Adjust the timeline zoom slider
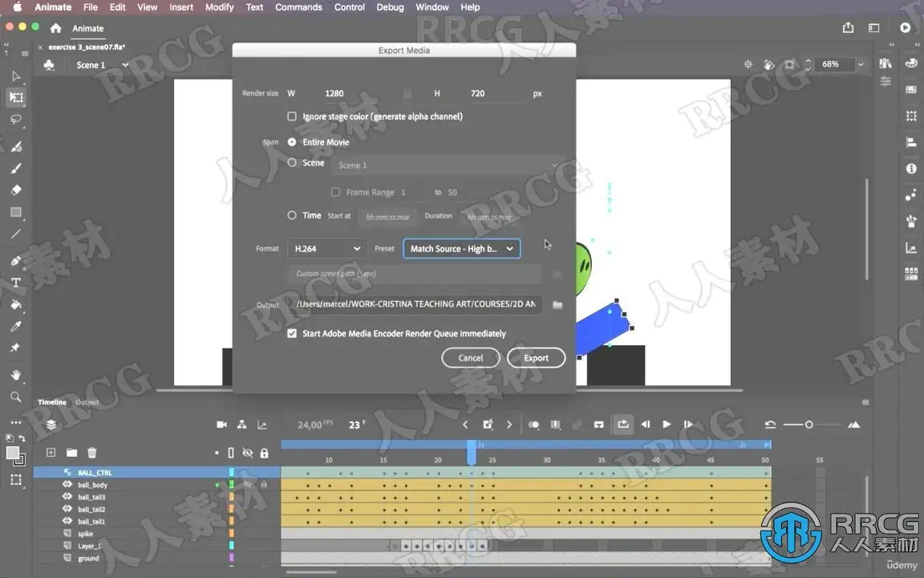The height and width of the screenshot is (578, 924). click(809, 425)
